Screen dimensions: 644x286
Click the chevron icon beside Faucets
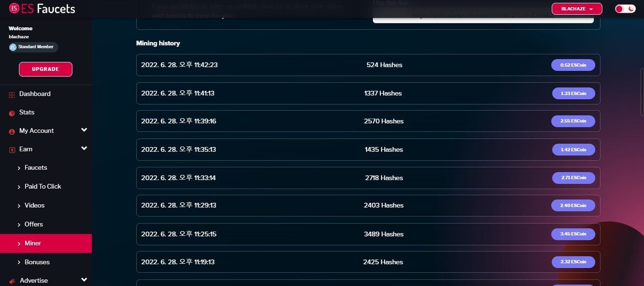point(19,168)
